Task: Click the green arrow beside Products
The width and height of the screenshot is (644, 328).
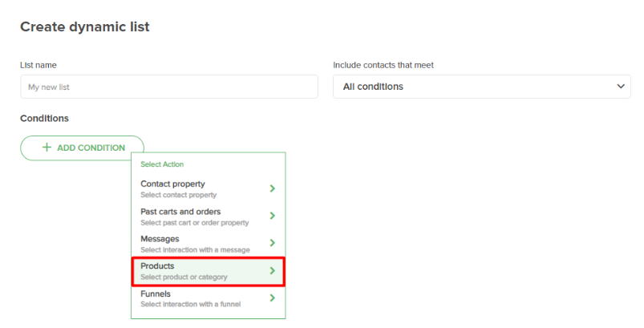Action: tap(273, 270)
